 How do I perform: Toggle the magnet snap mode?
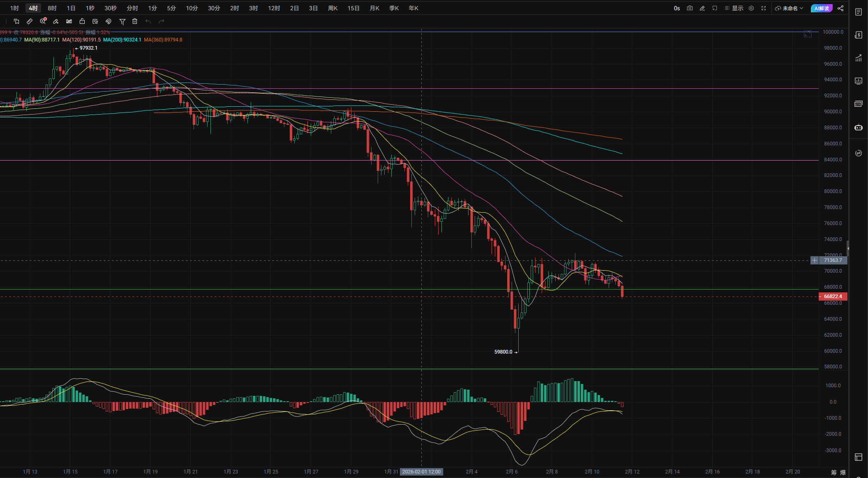(108, 21)
